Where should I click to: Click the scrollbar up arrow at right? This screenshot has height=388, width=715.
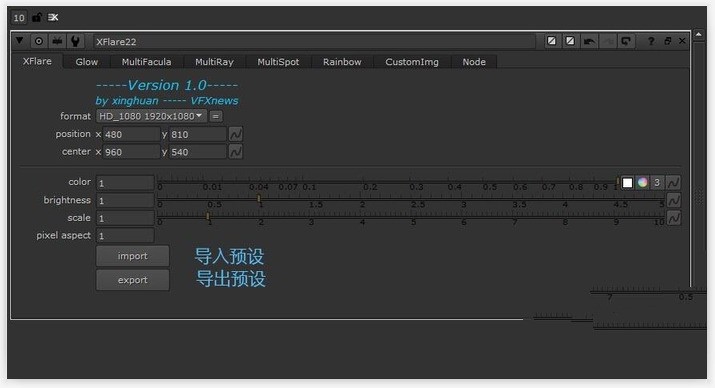pos(699,35)
